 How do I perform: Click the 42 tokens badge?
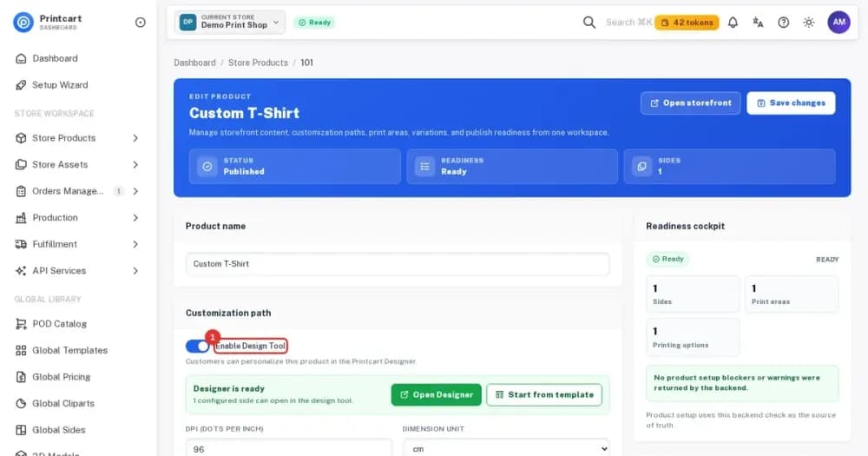pyautogui.click(x=687, y=23)
